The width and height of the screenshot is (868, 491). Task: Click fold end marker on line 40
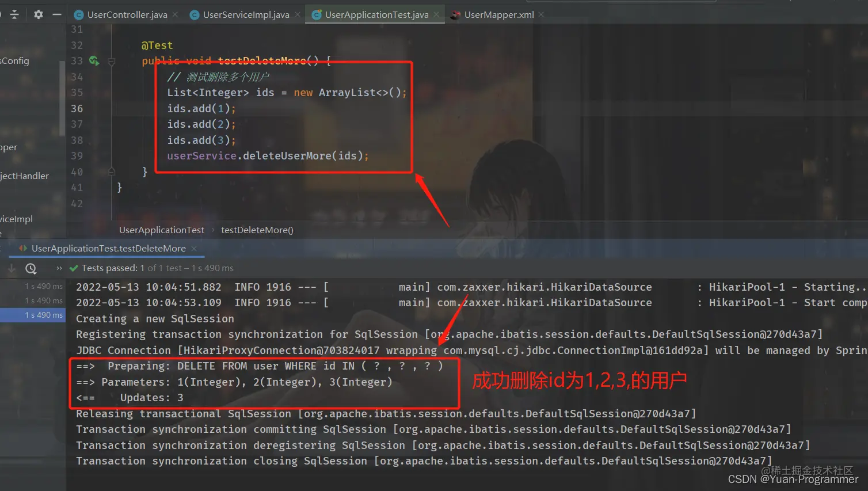tap(112, 172)
